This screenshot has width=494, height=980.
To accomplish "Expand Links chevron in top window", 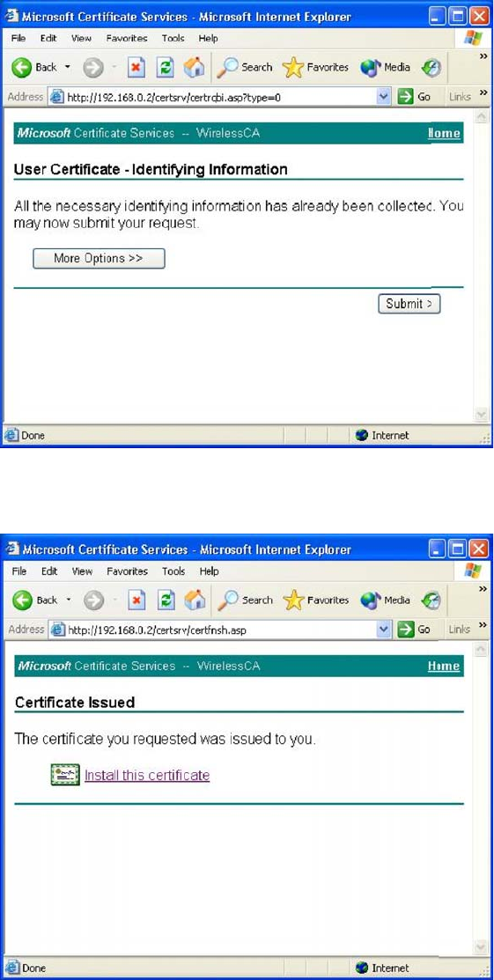I will tap(483, 92).
